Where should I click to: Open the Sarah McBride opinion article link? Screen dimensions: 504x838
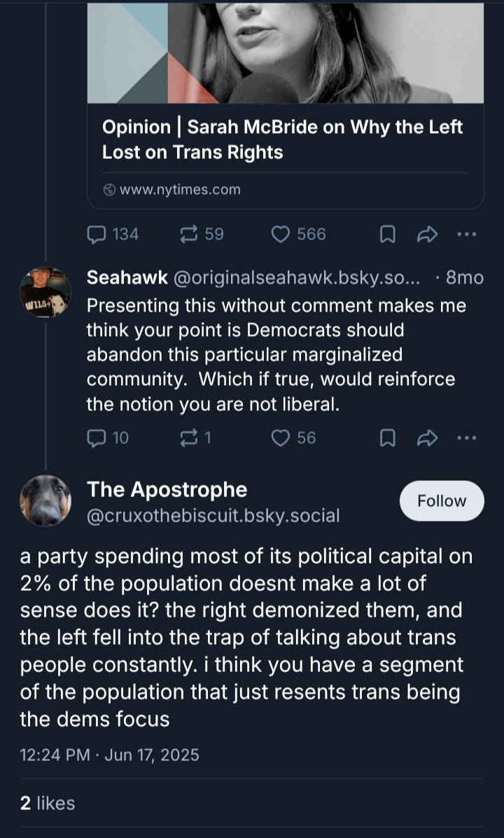click(x=283, y=139)
